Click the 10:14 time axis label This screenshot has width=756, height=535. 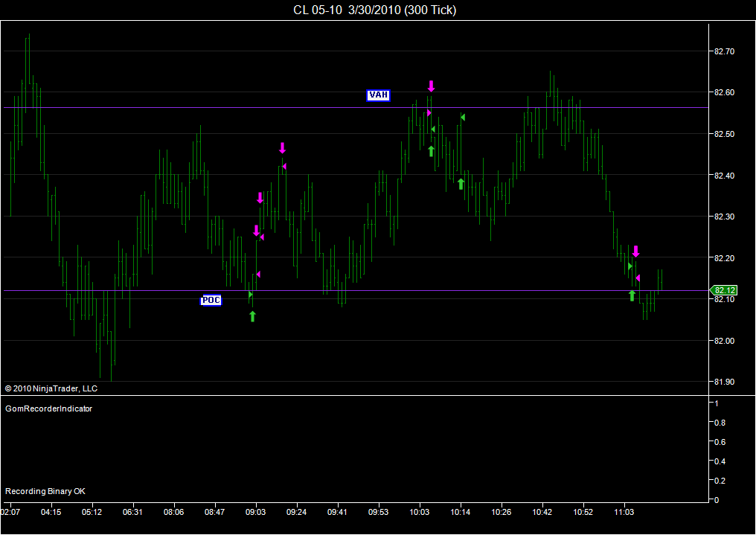tap(461, 512)
